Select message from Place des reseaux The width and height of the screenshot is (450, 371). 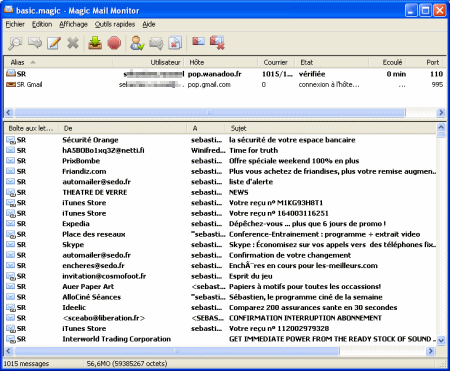coord(94,234)
